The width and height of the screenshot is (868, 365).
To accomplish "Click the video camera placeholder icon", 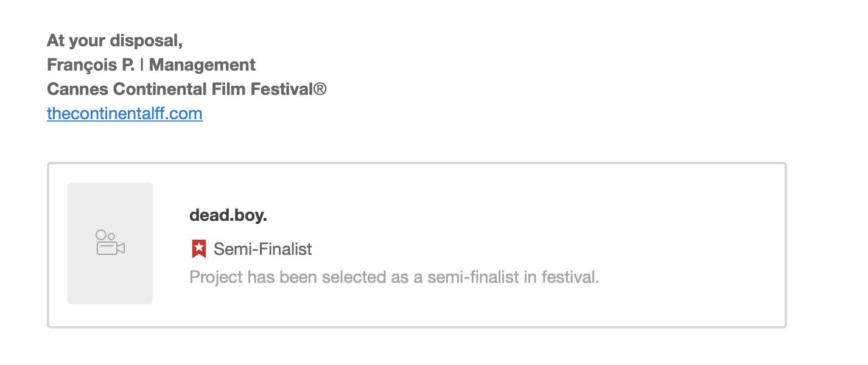I will (x=110, y=243).
